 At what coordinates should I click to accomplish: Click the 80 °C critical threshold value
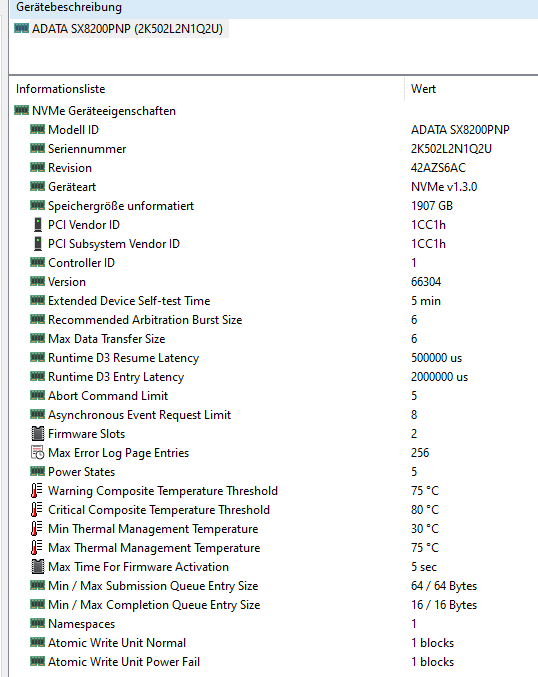pos(425,510)
